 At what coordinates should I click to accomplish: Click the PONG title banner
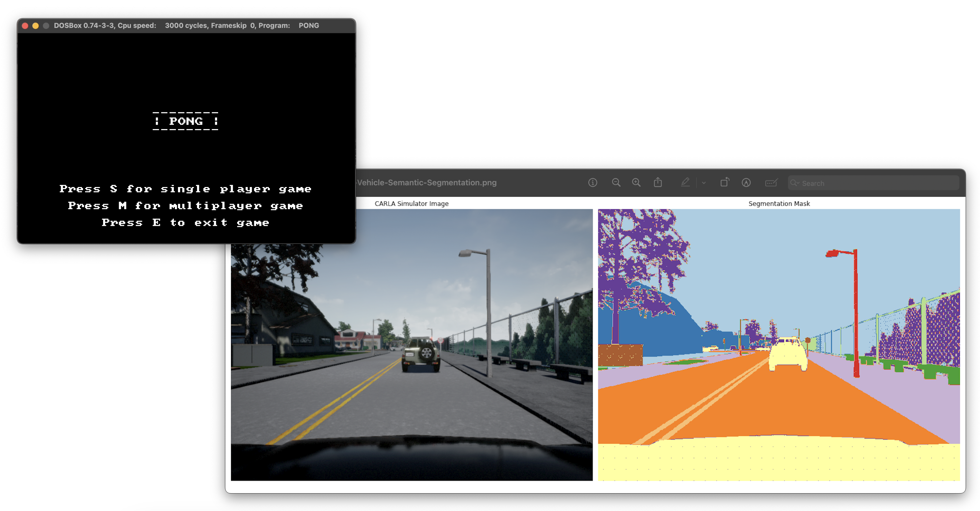186,121
